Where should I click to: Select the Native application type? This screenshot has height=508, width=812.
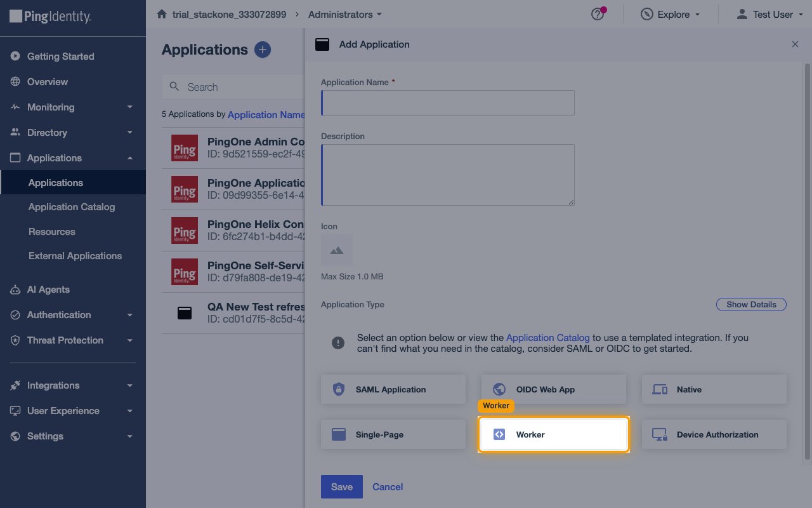coord(714,389)
